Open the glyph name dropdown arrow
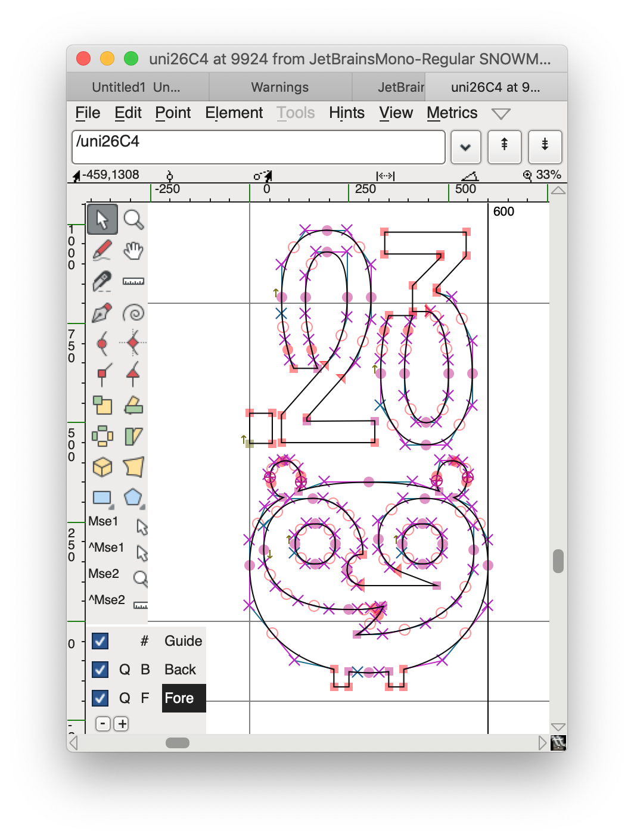The image size is (634, 840). click(465, 147)
